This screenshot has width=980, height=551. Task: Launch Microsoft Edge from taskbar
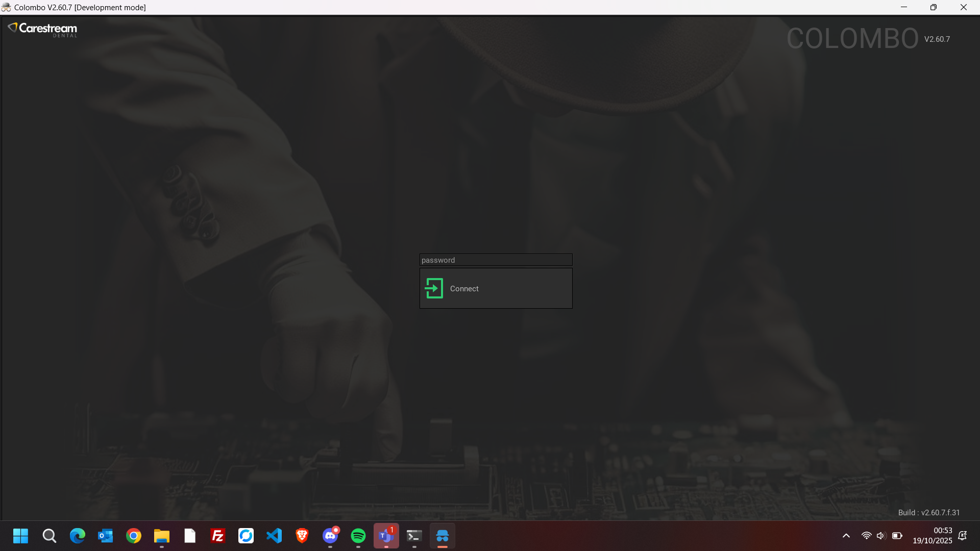[78, 536]
